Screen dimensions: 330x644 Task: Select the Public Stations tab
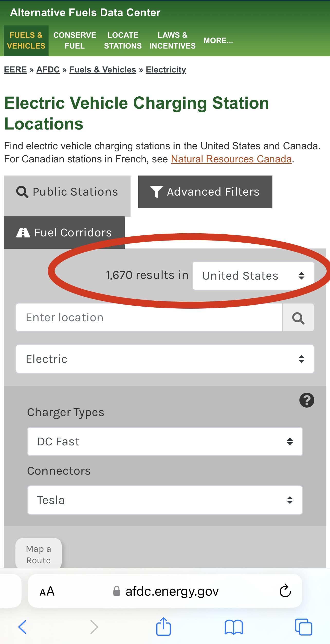[x=67, y=192]
